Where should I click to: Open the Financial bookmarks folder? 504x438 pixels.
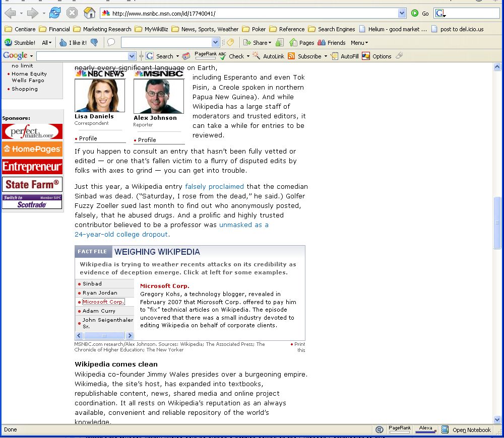click(x=54, y=29)
